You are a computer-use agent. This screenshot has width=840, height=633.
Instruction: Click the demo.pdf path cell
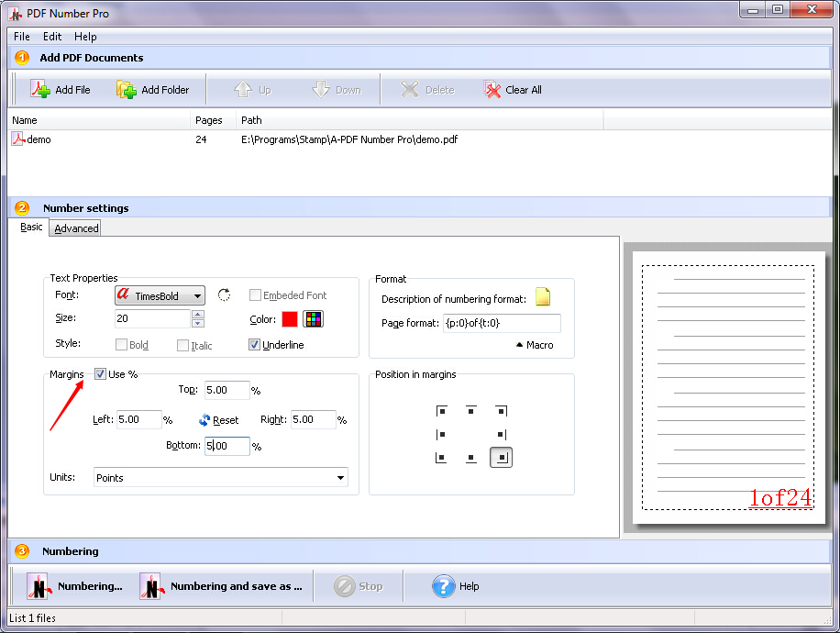[349, 139]
